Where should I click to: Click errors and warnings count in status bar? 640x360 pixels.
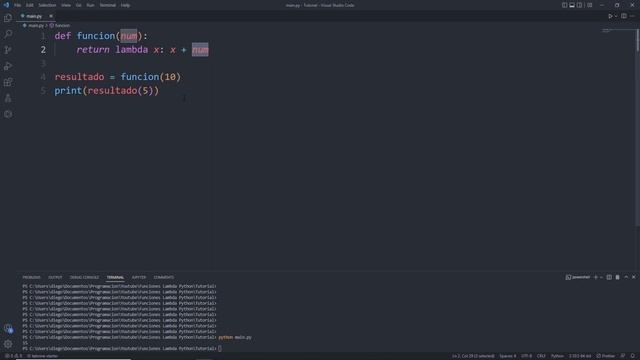point(13,356)
